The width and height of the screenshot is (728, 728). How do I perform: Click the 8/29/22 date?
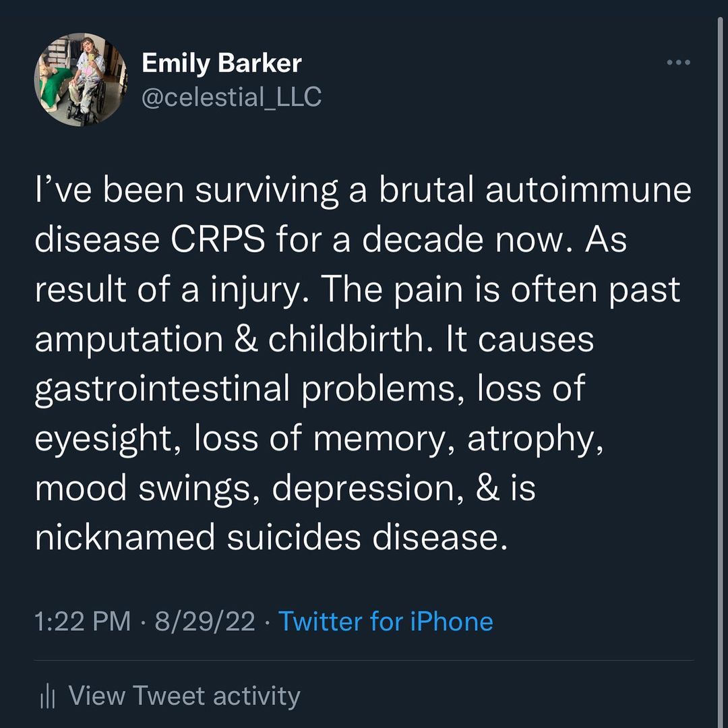point(204,621)
